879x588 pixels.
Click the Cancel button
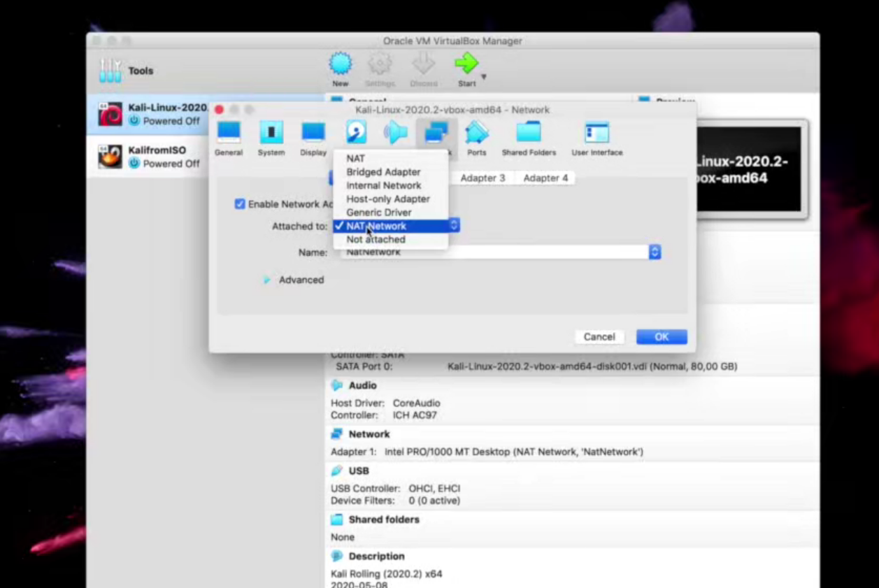[599, 337]
